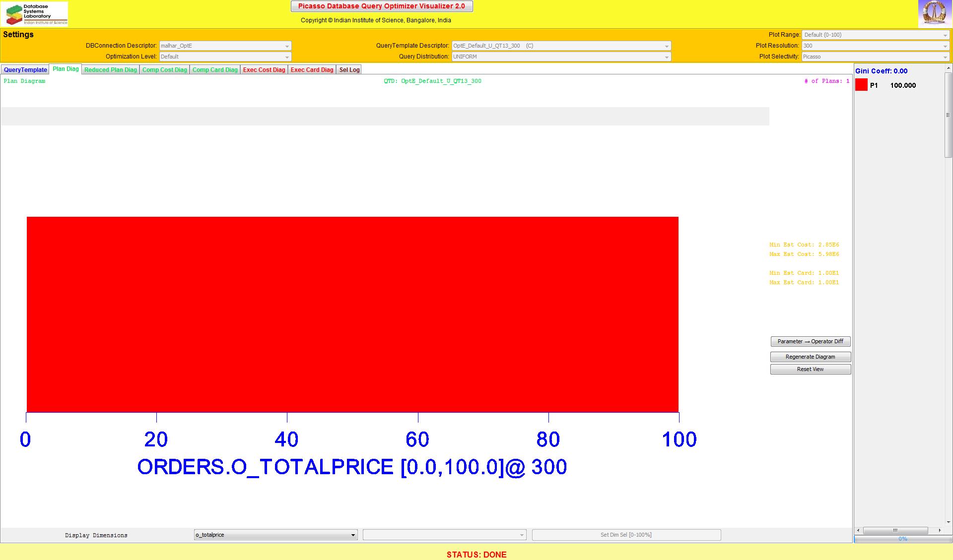Expand the QueryTemplate Descriptor dropdown

(561, 46)
